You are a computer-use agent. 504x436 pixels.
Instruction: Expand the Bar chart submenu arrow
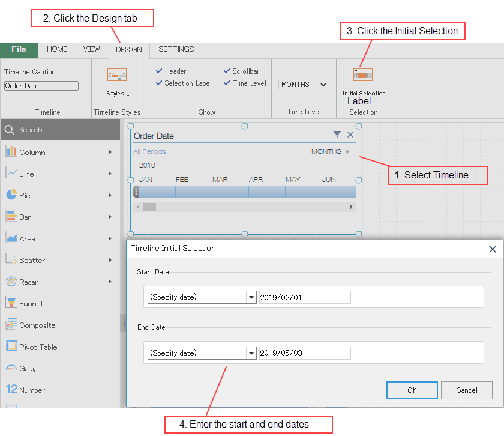coord(110,217)
